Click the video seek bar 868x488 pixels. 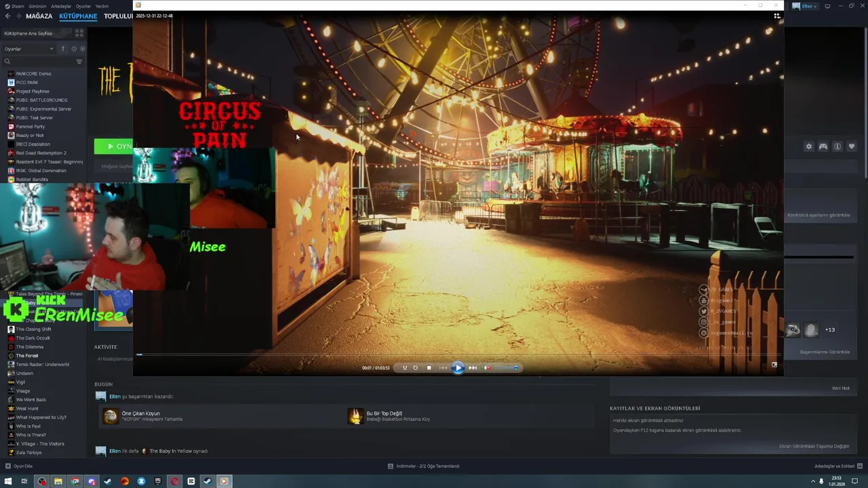pos(458,354)
